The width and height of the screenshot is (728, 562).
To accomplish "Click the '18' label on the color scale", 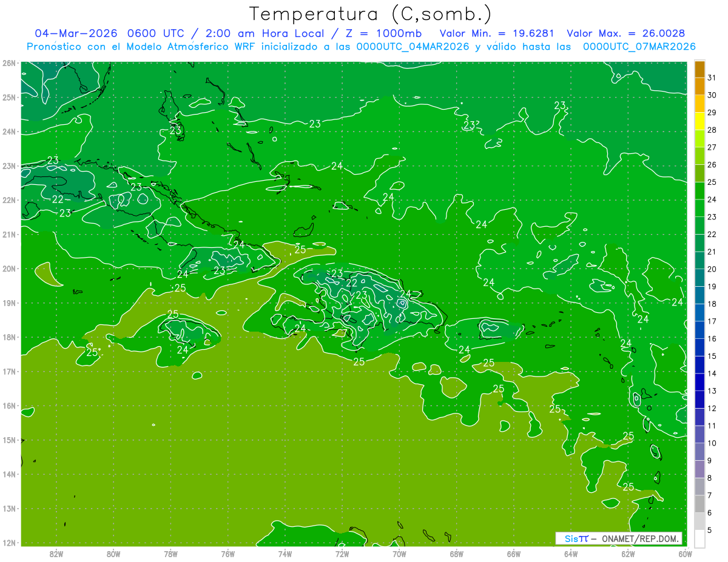I will coord(712,304).
